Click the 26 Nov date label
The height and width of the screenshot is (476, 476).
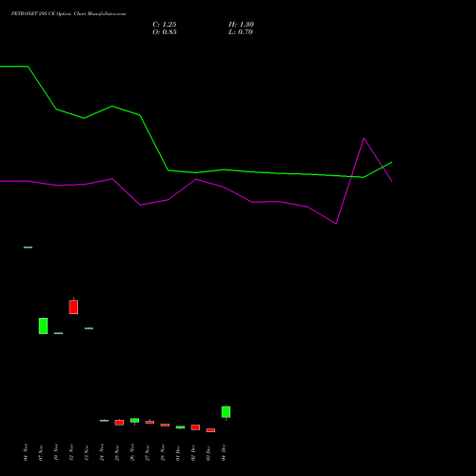tap(132, 452)
